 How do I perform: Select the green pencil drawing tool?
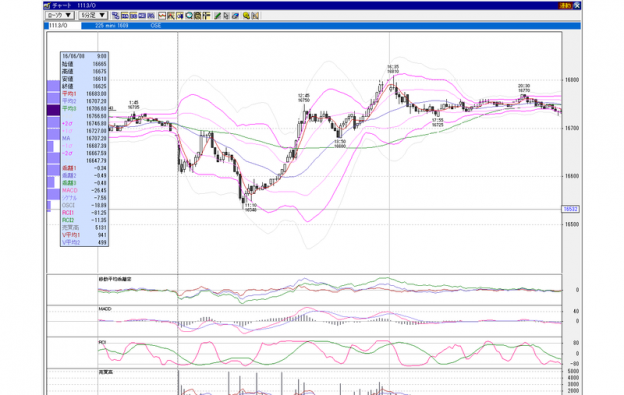tap(217, 16)
